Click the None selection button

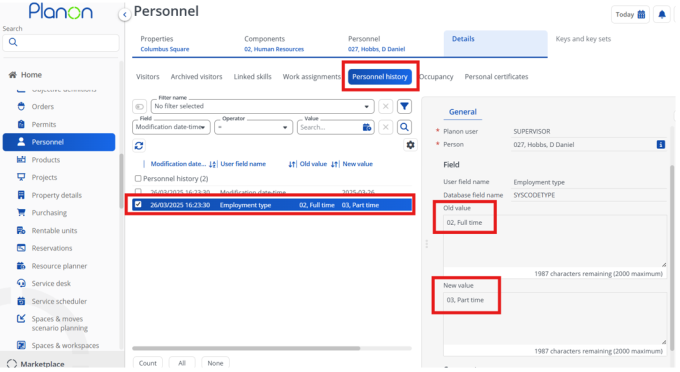tap(215, 363)
